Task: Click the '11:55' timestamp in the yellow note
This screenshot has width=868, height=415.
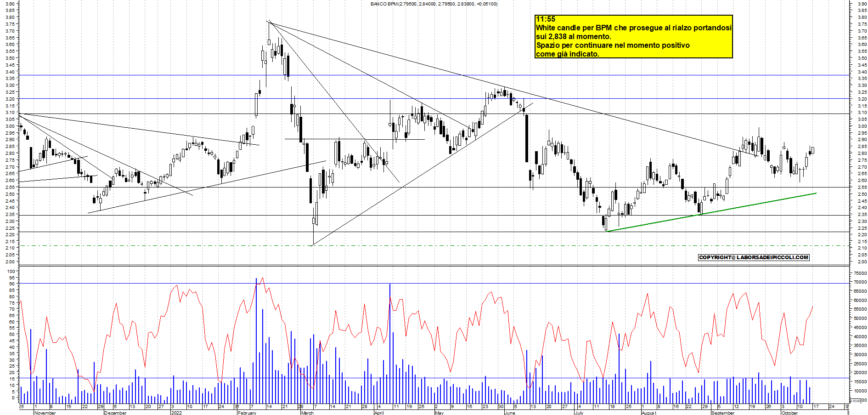Action: pyautogui.click(x=546, y=19)
